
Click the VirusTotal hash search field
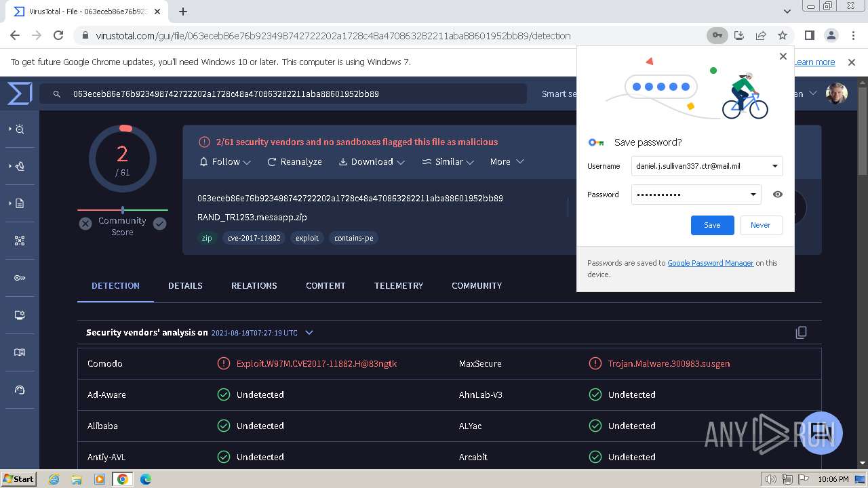[283, 94]
